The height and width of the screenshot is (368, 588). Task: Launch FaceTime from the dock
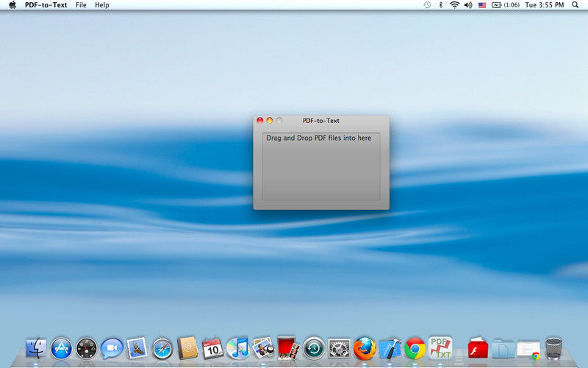pyautogui.click(x=112, y=348)
